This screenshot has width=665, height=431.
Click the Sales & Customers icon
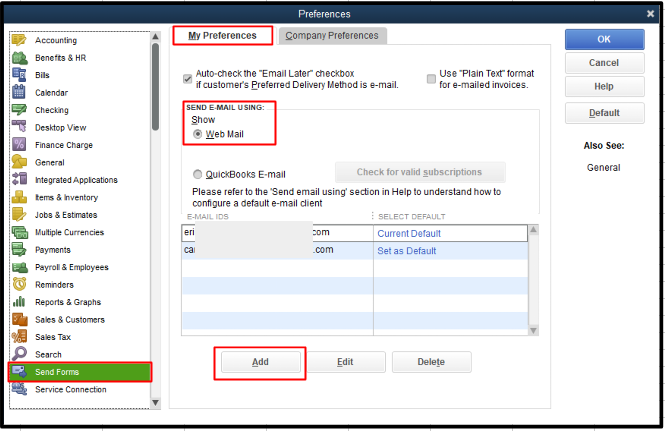[x=20, y=319]
